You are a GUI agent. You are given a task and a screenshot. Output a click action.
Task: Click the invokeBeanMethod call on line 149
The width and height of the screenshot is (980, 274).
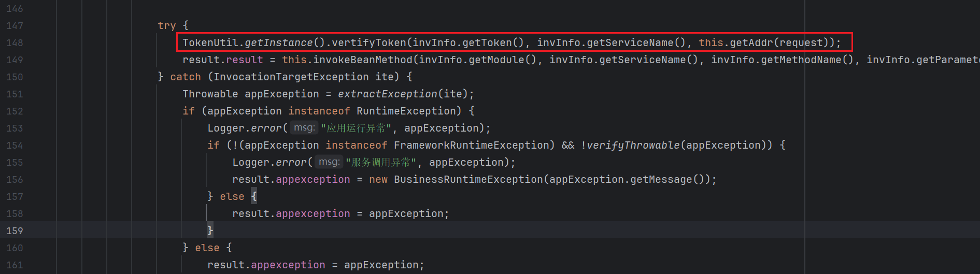[362, 60]
